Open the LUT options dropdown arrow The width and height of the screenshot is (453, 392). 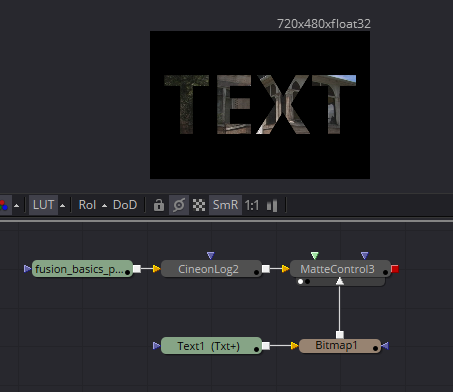63,205
